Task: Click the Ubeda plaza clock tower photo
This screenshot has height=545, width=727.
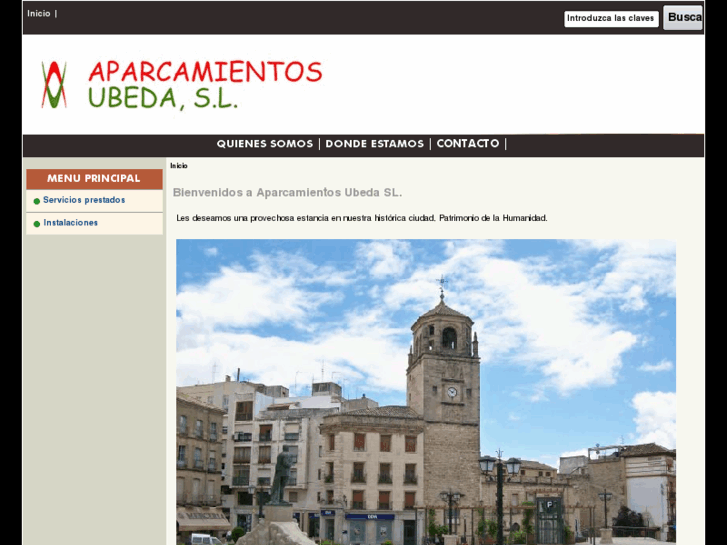Action: (x=426, y=392)
